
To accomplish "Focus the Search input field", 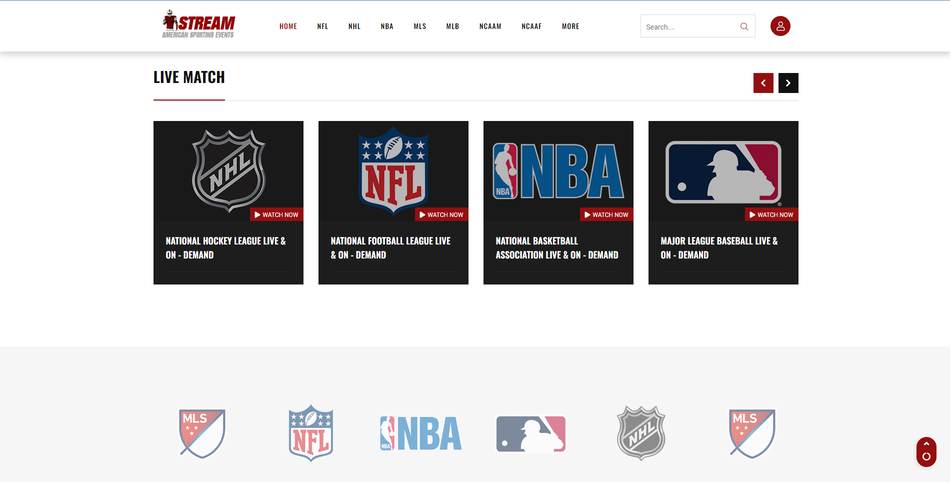I will [690, 27].
